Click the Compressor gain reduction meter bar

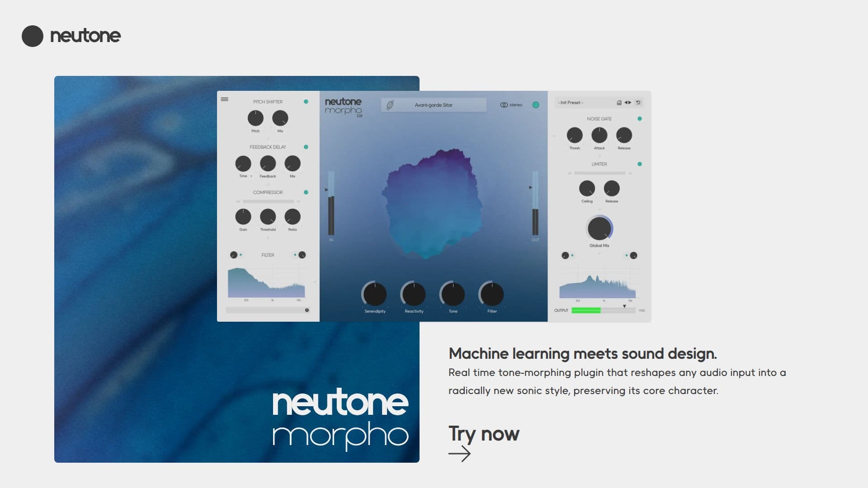[x=268, y=202]
